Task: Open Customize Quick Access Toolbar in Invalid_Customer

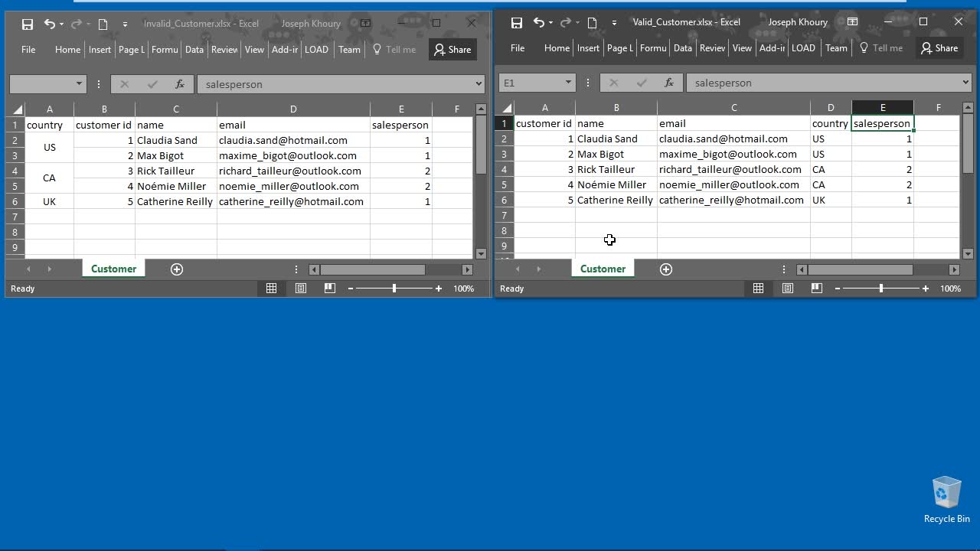Action: click(x=125, y=24)
